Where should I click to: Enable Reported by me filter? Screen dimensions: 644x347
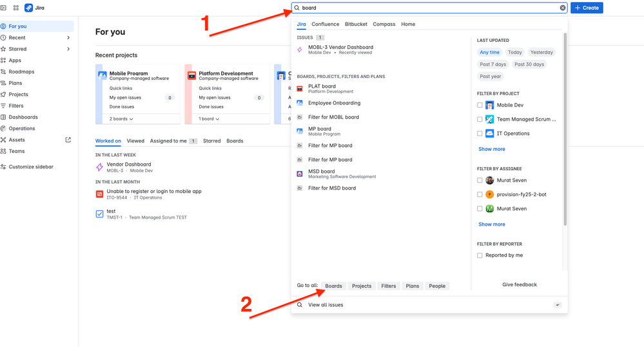tap(480, 255)
